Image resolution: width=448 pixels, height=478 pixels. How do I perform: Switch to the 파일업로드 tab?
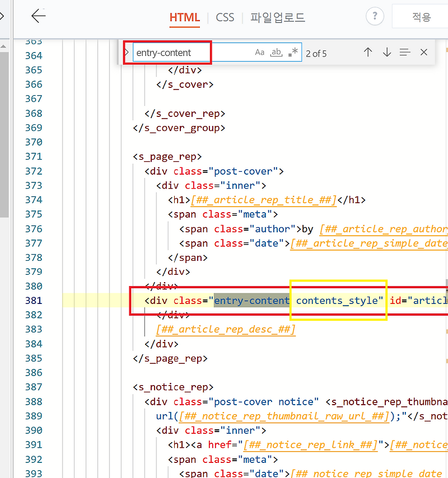coord(277,17)
